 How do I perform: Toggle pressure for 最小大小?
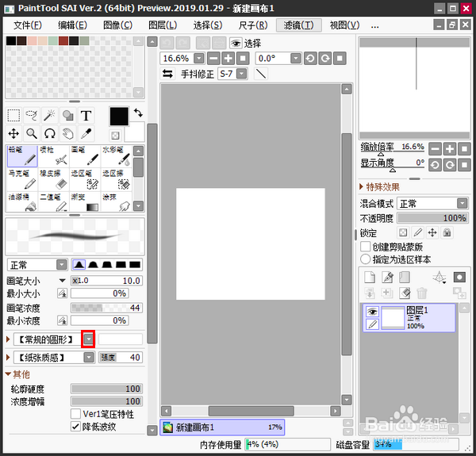pyautogui.click(x=62, y=293)
